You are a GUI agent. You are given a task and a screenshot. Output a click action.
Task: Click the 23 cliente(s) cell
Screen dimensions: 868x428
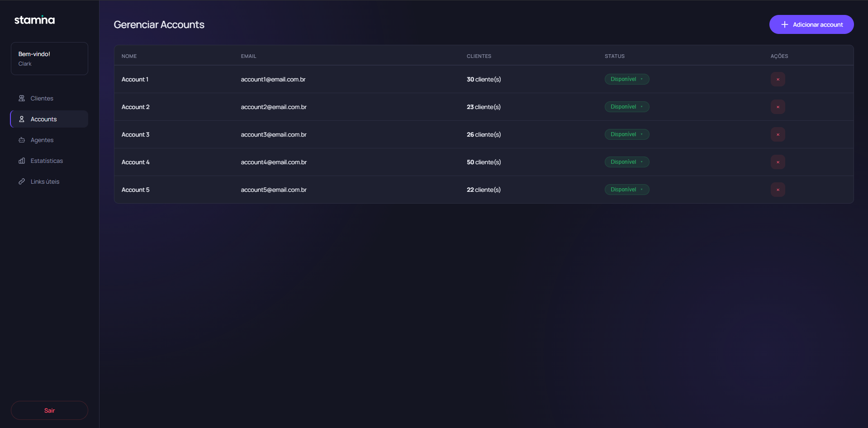pos(484,107)
